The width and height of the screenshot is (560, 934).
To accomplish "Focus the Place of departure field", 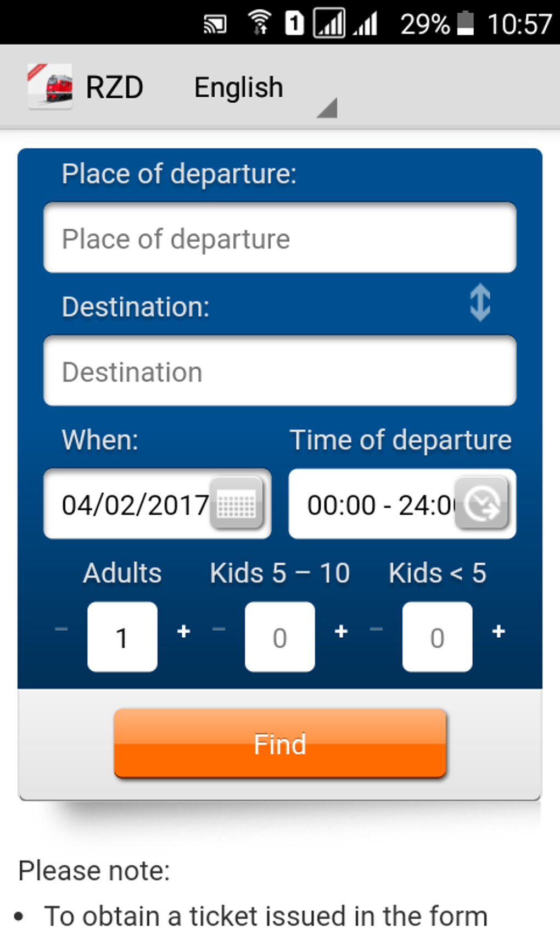I will (x=280, y=238).
